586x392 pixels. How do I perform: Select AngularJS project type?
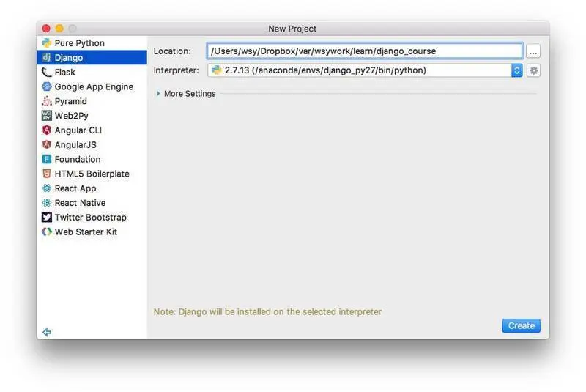[92, 144]
